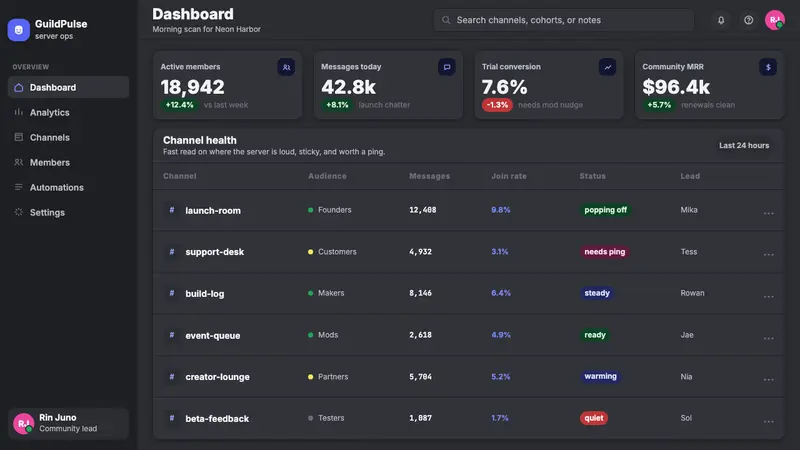800x450 pixels.
Task: Sort by the Join rate column header
Action: (x=509, y=176)
